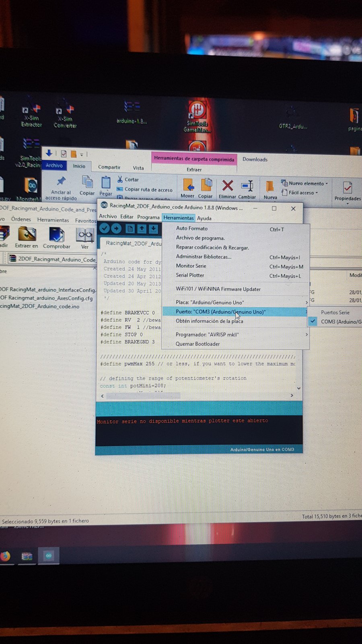Expand the Programador "AVRISP mkII" submenu

(x=236, y=334)
